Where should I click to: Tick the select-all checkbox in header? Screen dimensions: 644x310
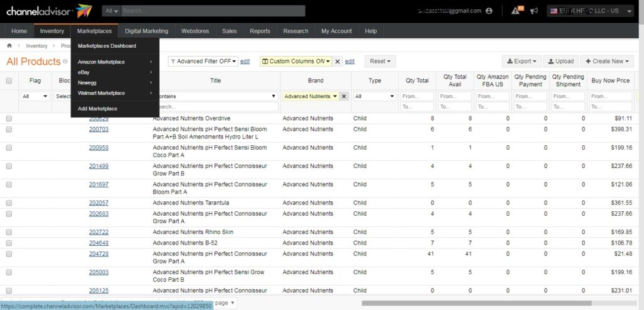(x=9, y=80)
